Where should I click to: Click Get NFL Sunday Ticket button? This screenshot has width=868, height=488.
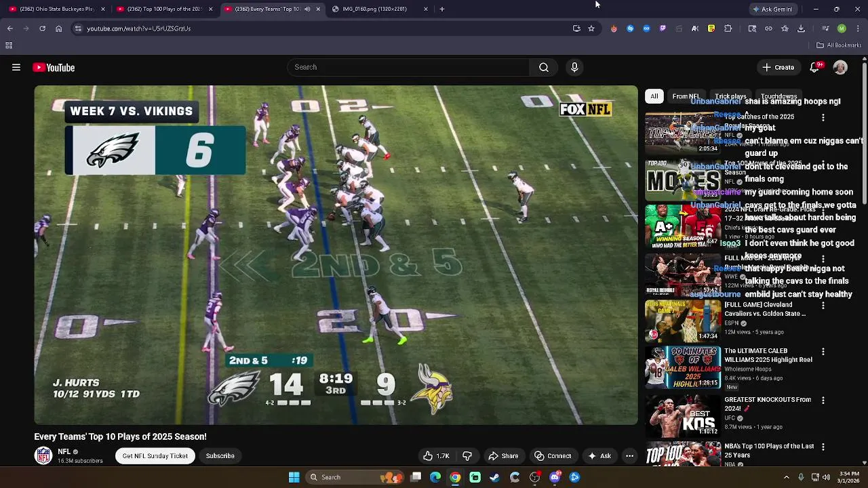(155, 456)
